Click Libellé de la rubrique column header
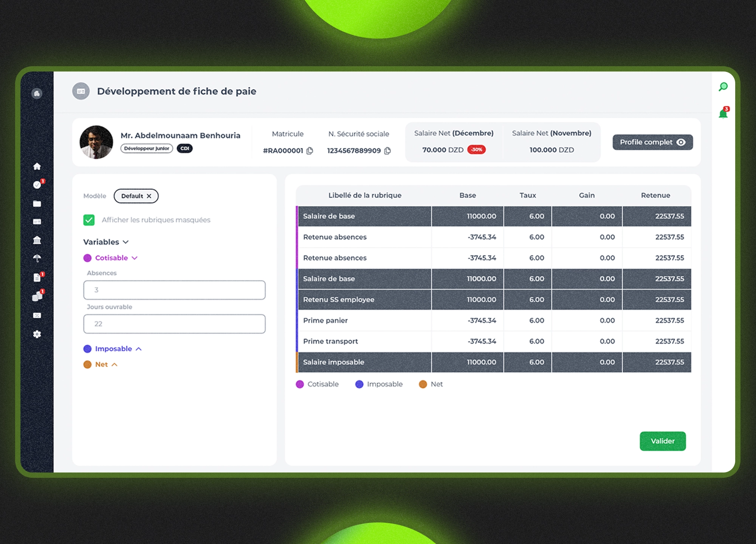 (x=365, y=196)
